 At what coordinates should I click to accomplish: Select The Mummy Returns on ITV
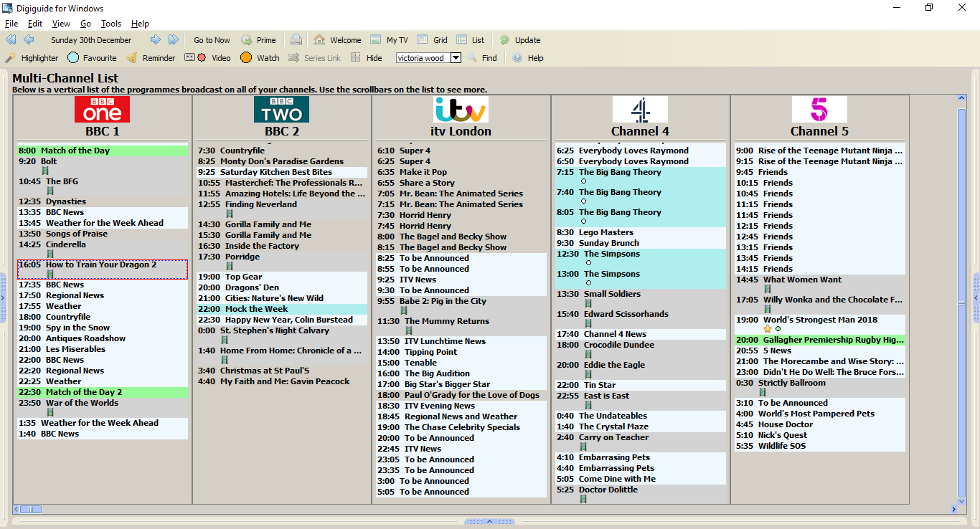coord(461,326)
